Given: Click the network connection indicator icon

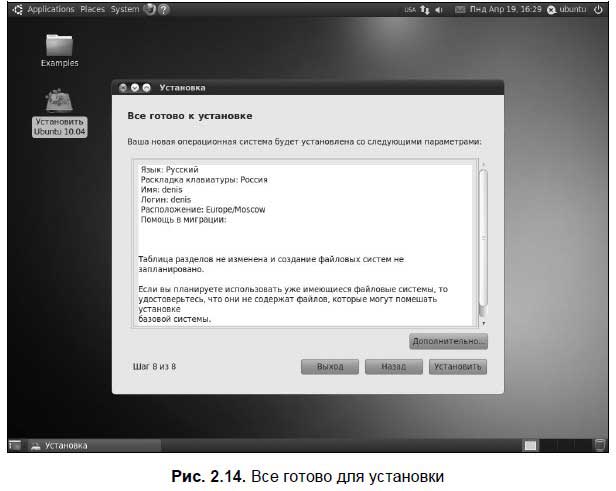Looking at the screenshot, I should click(x=424, y=9).
